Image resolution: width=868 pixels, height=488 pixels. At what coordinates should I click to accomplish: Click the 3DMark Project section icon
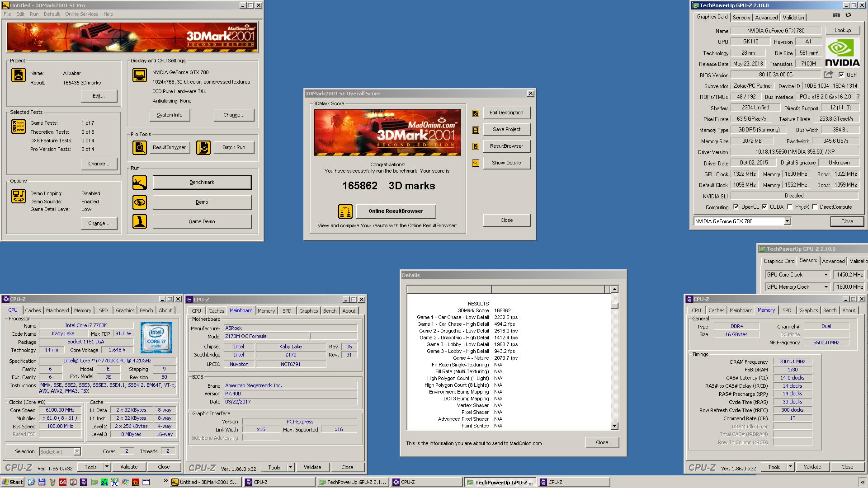tap(19, 75)
